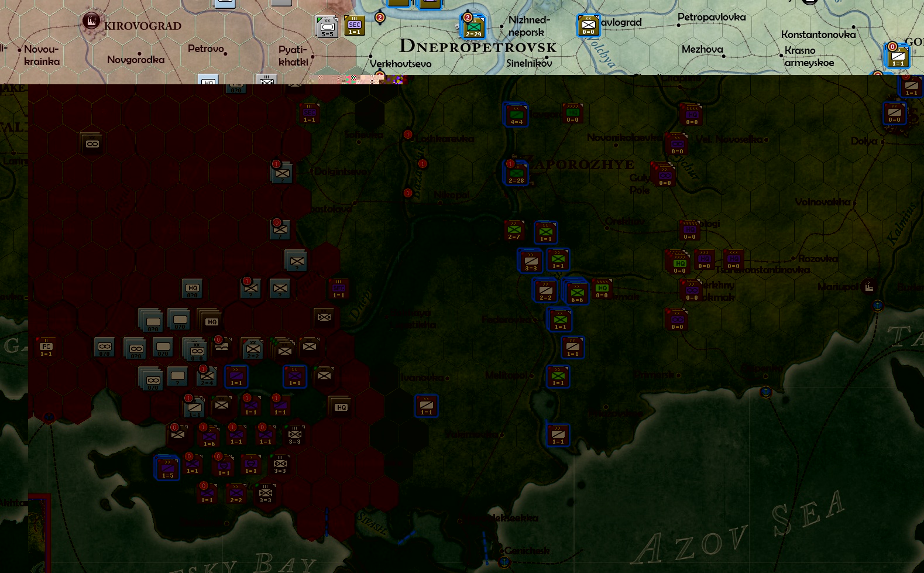Select the 2=28 unit counter at Zaporozhye
This screenshot has height=573, width=924.
[x=516, y=173]
